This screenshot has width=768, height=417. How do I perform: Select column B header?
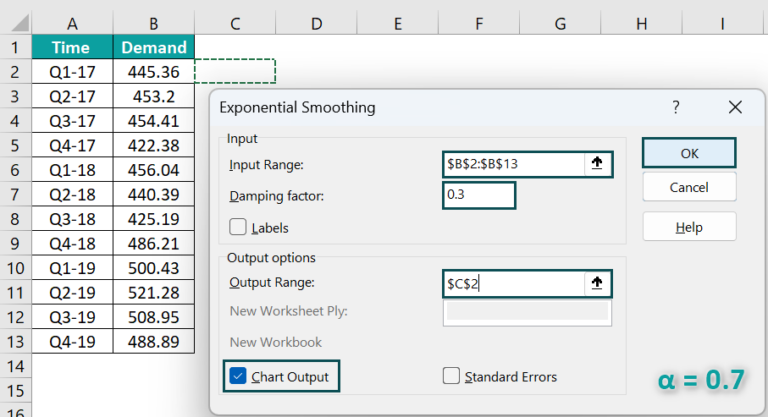[154, 22]
